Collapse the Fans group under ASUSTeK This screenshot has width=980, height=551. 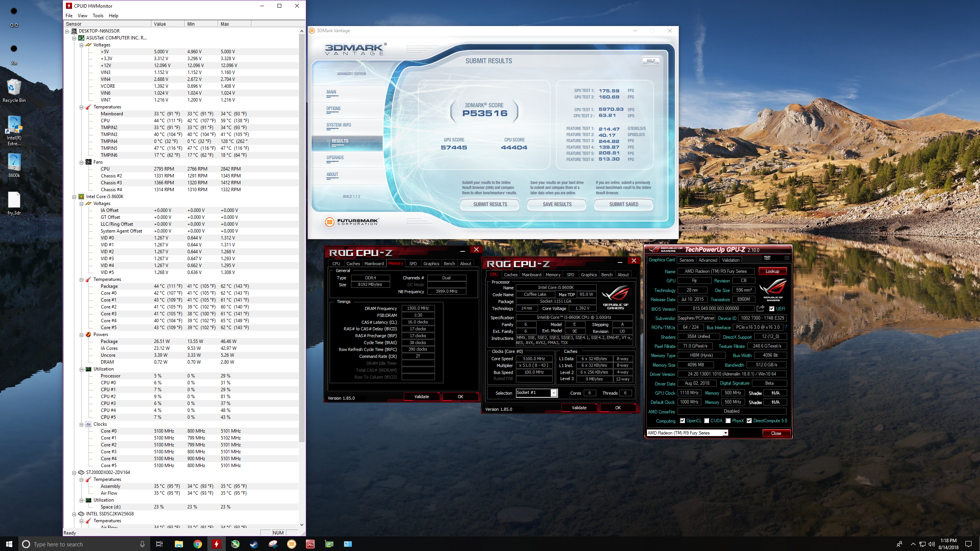coord(82,162)
